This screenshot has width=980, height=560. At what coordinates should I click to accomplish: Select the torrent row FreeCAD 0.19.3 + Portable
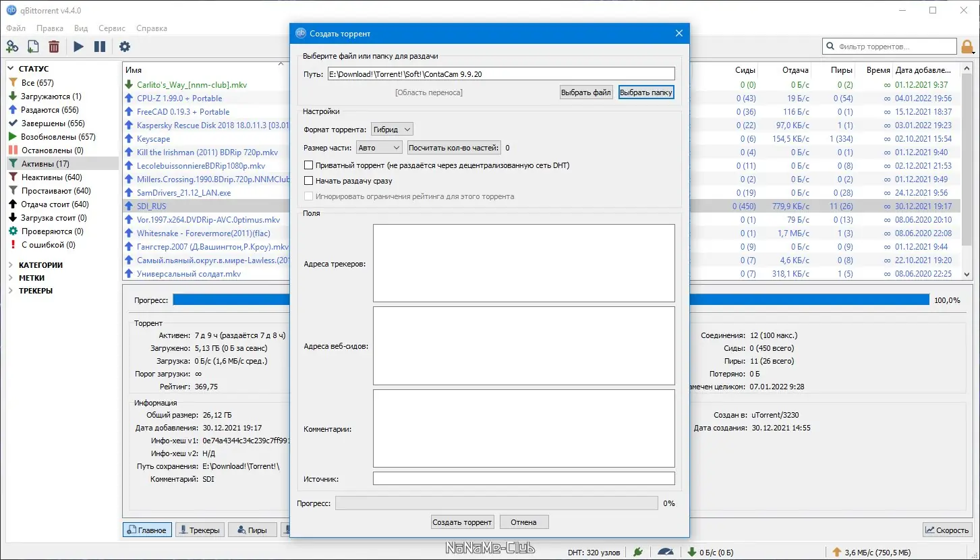(x=183, y=112)
